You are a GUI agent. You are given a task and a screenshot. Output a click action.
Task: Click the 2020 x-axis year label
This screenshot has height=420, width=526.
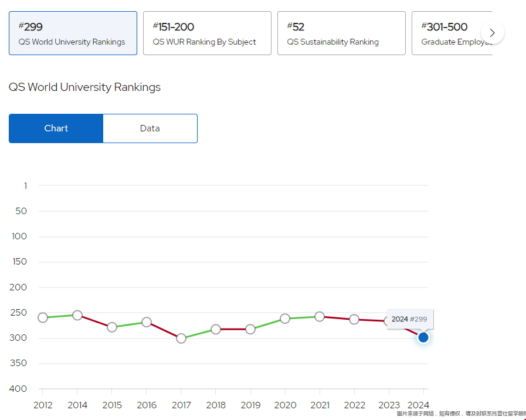coord(285,405)
